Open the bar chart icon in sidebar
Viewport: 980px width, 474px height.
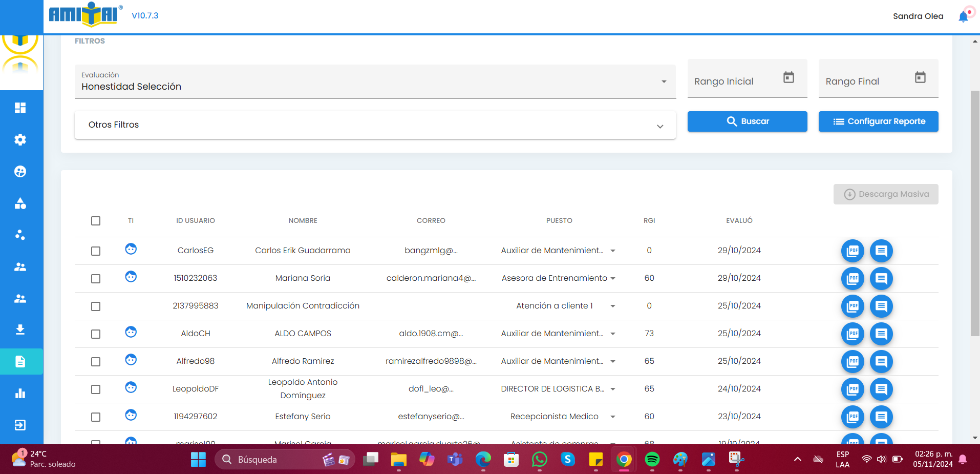click(20, 394)
